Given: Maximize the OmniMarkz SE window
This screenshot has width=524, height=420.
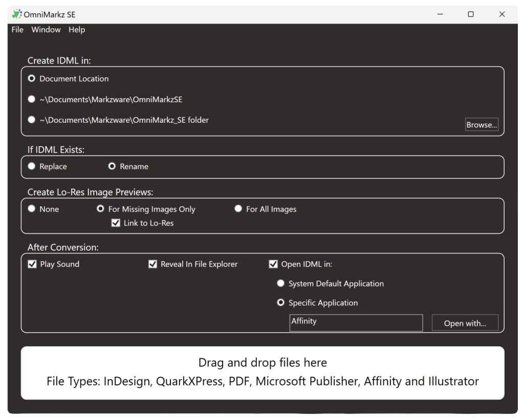Looking at the screenshot, I should (x=471, y=14).
